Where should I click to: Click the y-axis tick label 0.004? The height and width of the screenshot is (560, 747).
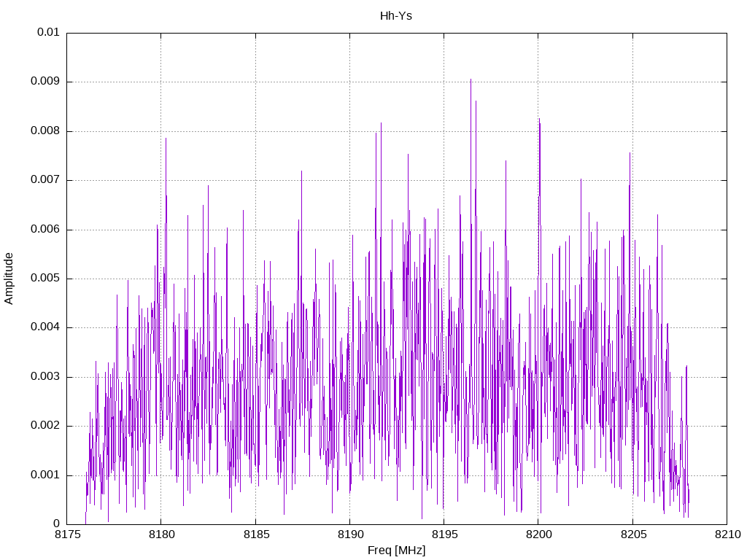point(45,327)
